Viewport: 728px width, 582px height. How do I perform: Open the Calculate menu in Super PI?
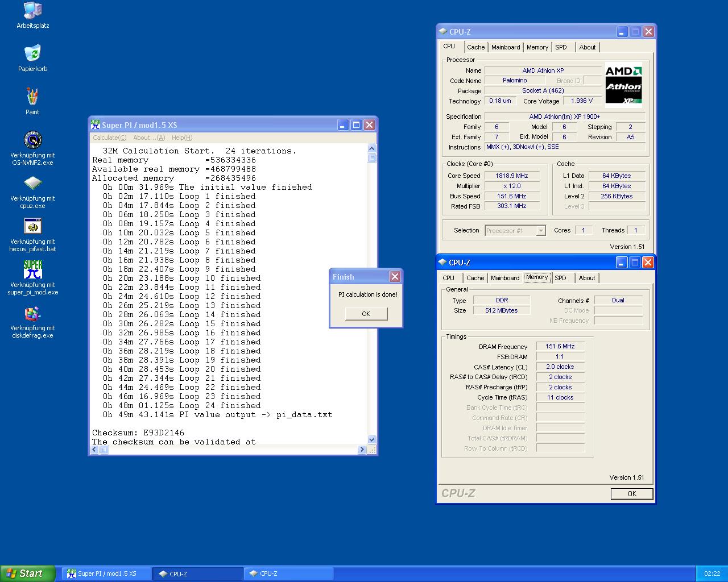(x=109, y=138)
